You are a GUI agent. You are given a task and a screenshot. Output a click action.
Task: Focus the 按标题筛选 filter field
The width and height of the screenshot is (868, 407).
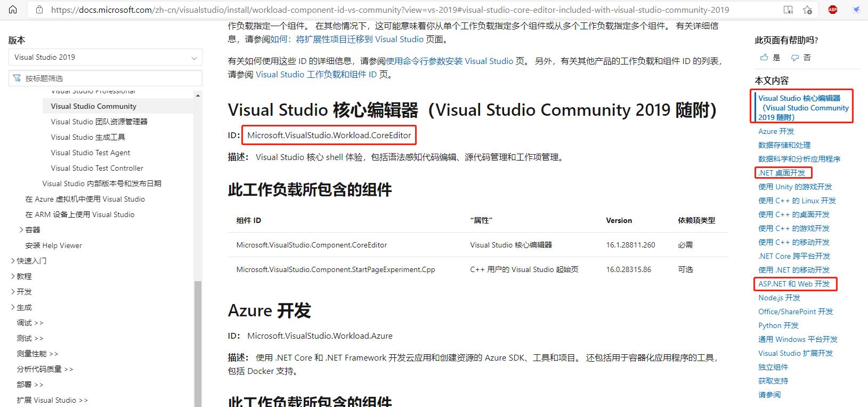[x=106, y=78]
